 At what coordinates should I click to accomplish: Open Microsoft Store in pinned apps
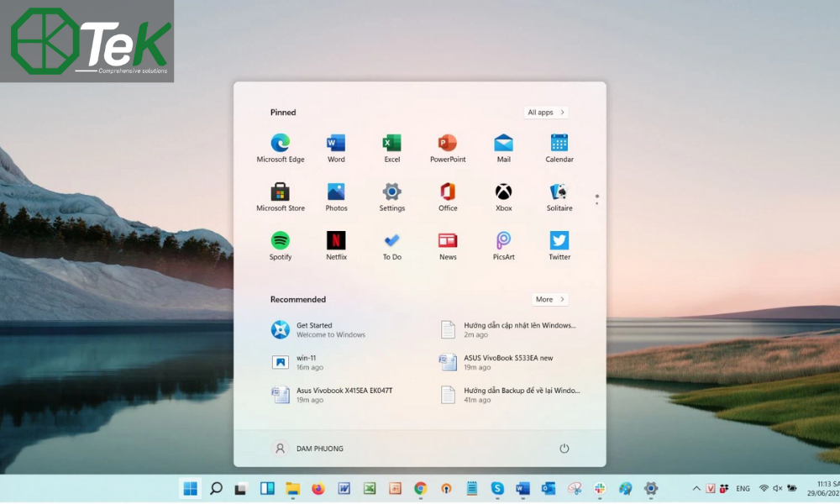pos(281,197)
